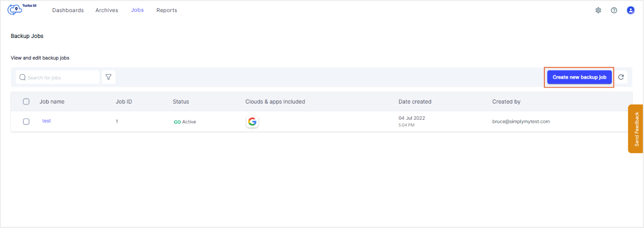Click the Active status link icon
The height and width of the screenshot is (228, 644).
point(177,122)
